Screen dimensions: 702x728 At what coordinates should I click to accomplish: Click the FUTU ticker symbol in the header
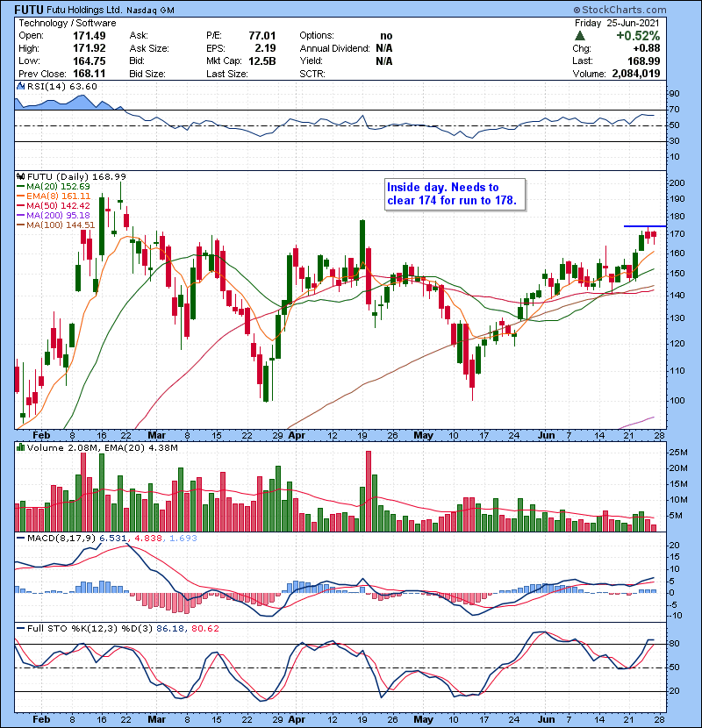[x=29, y=10]
